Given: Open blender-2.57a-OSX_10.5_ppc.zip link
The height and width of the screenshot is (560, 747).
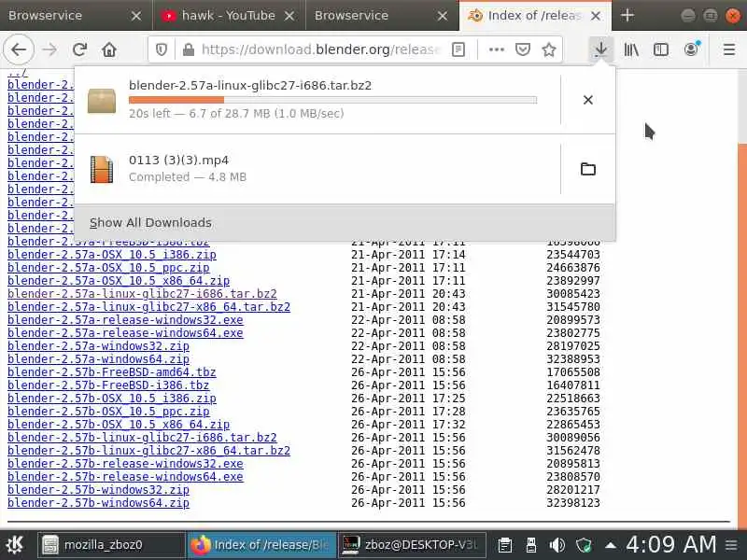Looking at the screenshot, I should 108,268.
